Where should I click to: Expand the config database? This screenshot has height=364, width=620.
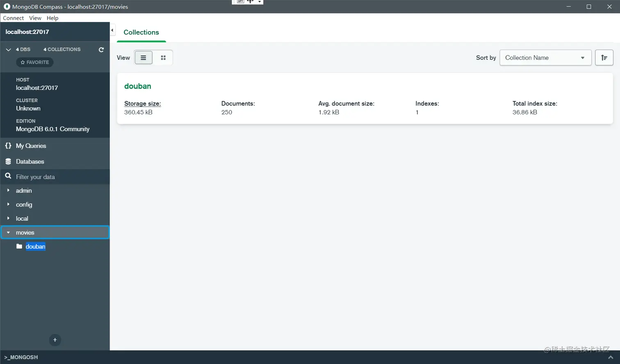(x=8, y=204)
